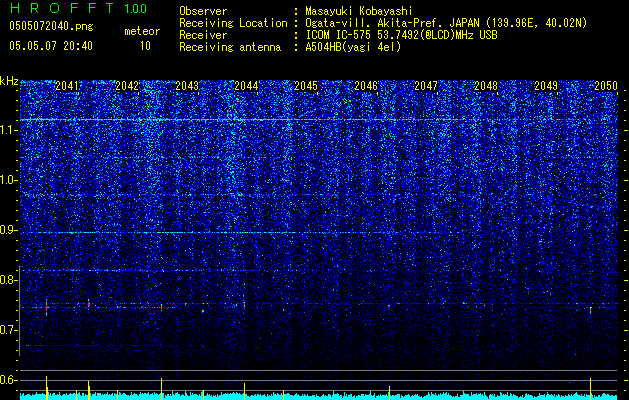Click the 2048 time marker

click(x=486, y=86)
